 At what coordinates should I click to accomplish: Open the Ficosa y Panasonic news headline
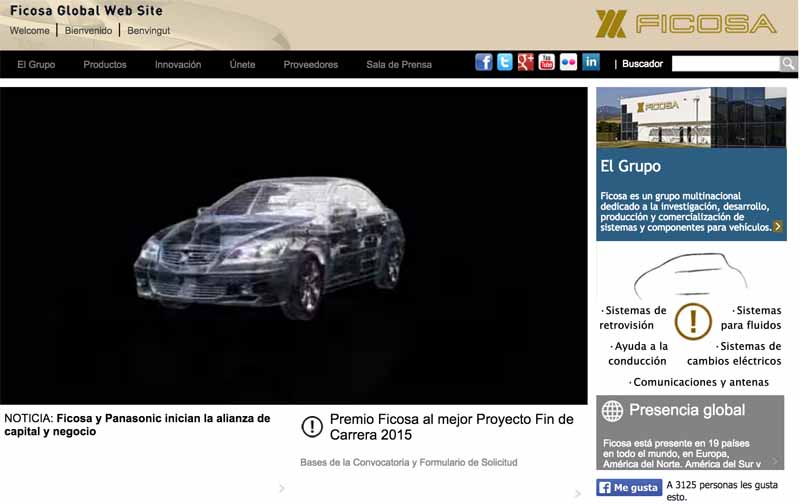(137, 425)
